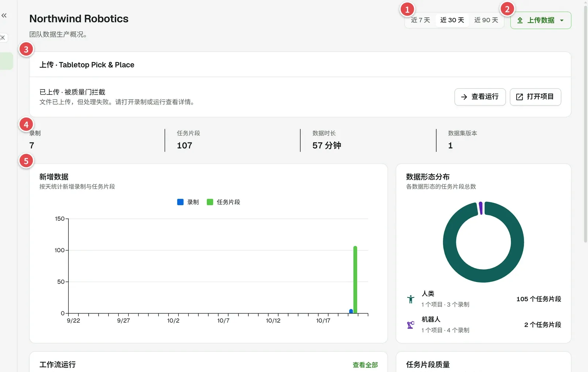588x372 pixels.
Task: Click the 新增数据 card title
Action: pos(54,177)
